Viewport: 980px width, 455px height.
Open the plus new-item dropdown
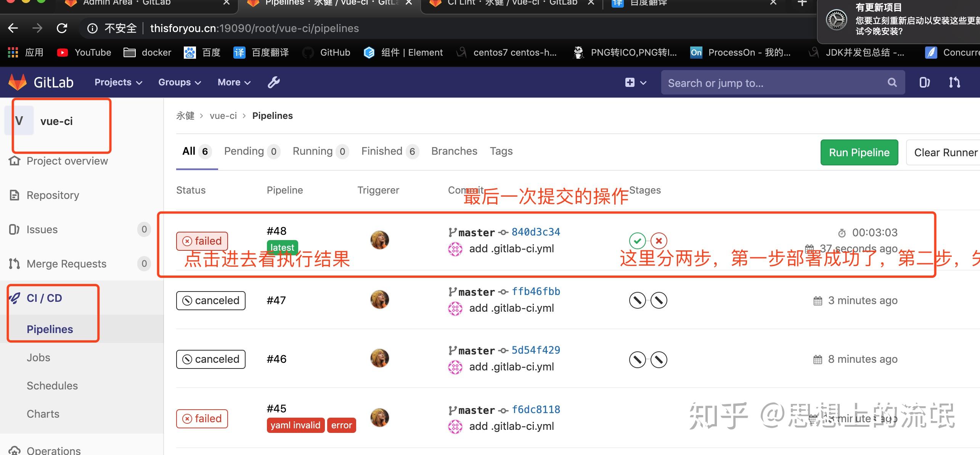coord(635,82)
